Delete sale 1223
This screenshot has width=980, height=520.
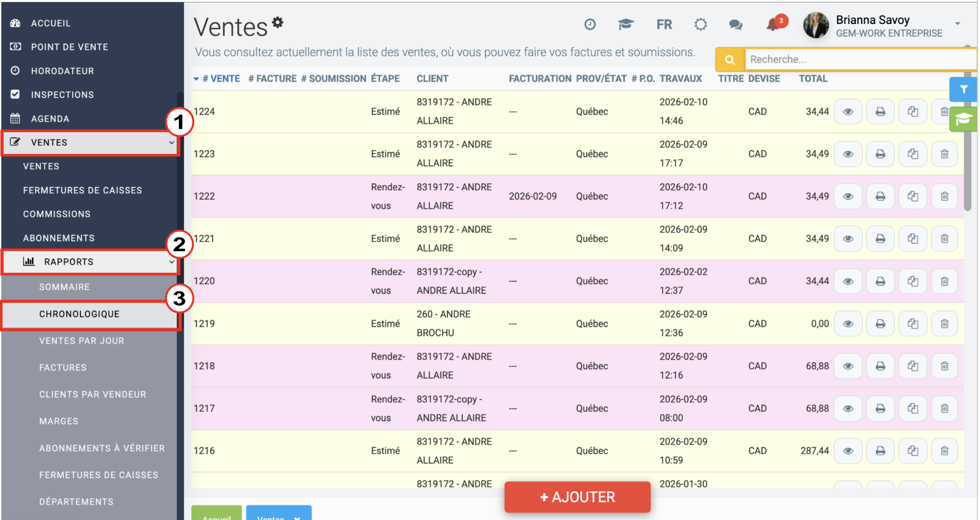click(x=944, y=154)
